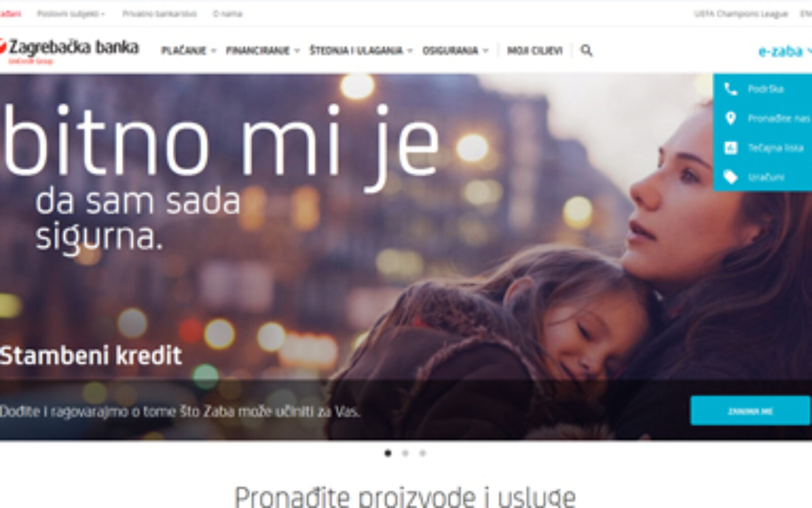Screen dimensions: 812x508
Task: Expand the PLAĆANJE dropdown menu
Action: [189, 50]
